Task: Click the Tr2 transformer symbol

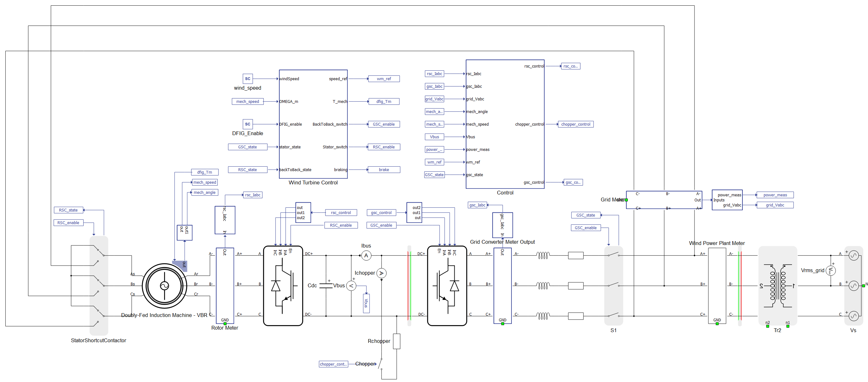Action: coord(777,286)
